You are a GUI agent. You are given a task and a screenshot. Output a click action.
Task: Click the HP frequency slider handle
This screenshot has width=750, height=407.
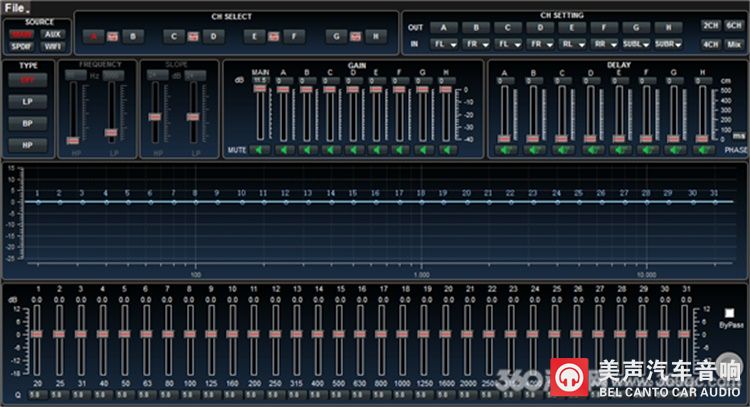coord(73,140)
